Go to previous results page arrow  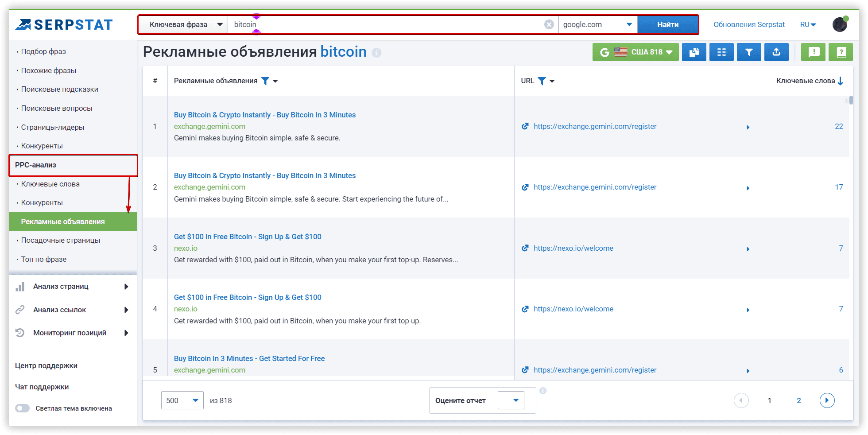[741, 400]
